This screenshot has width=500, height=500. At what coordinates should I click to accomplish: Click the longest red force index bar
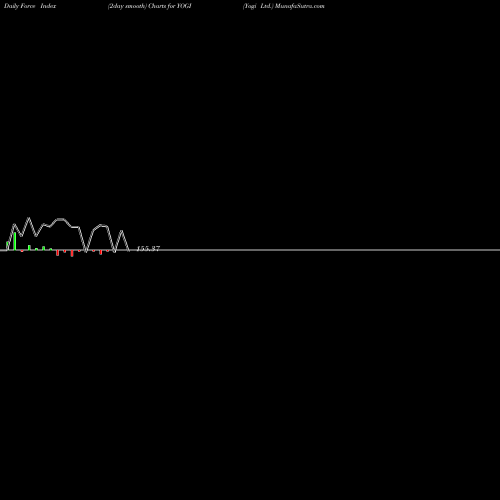point(72,253)
